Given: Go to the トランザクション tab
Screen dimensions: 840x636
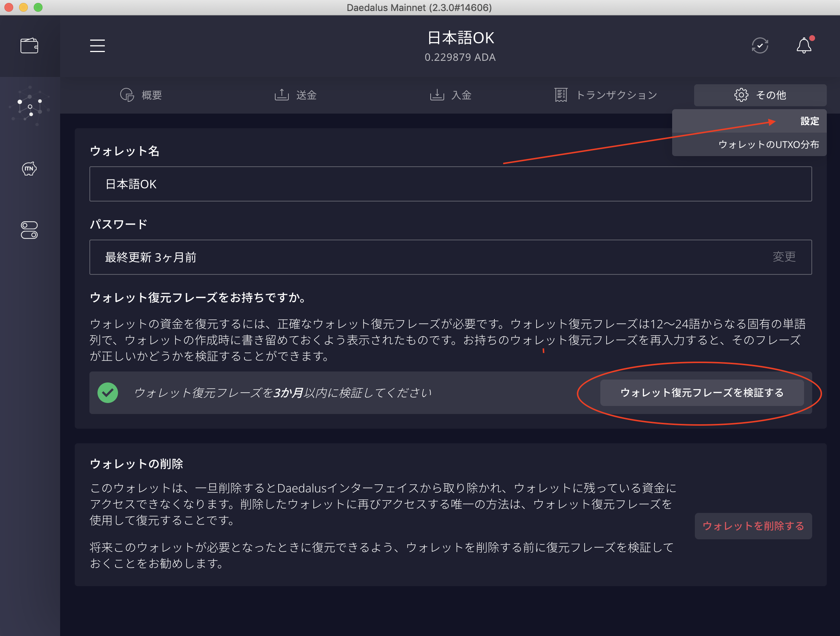Looking at the screenshot, I should pos(606,95).
